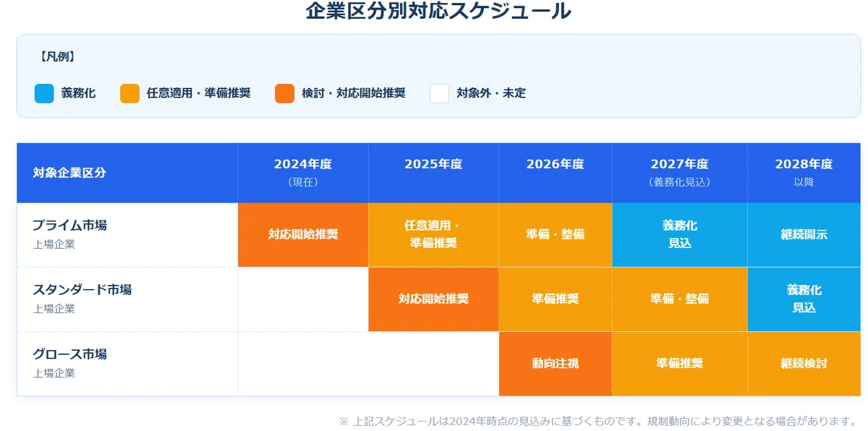Click the 2028年度 column header
Screen dimensions: 868x431
click(x=804, y=173)
